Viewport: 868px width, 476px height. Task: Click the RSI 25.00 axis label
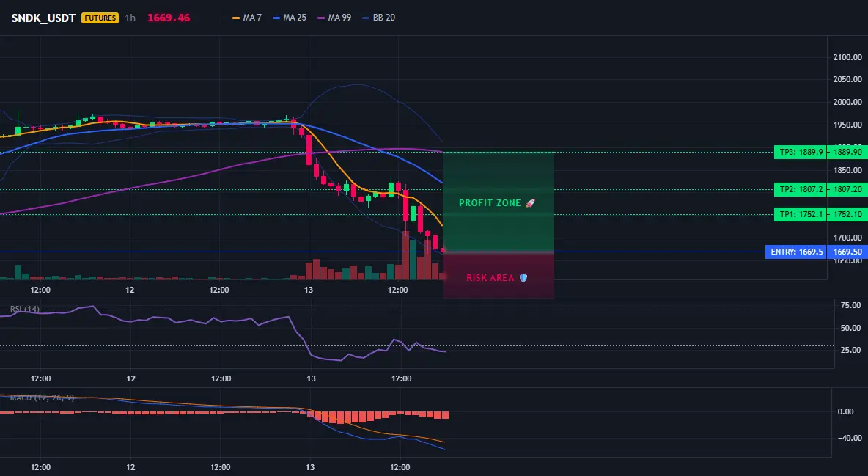coord(850,350)
